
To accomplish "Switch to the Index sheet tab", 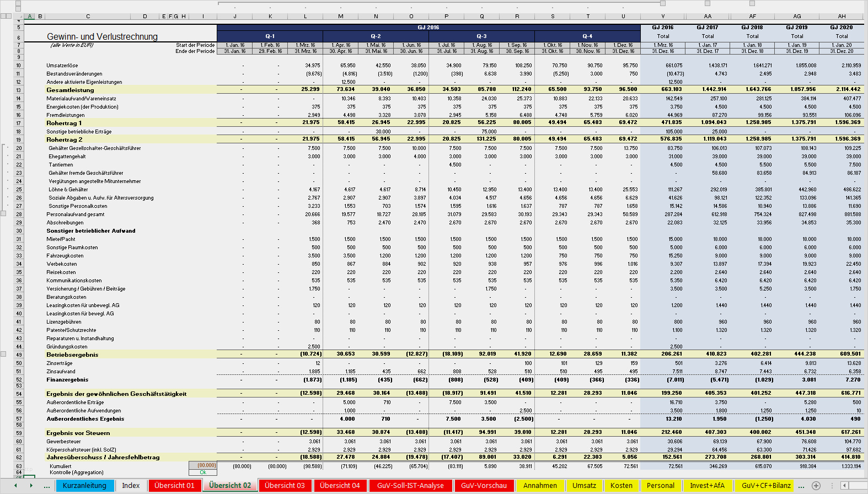I will point(131,486).
